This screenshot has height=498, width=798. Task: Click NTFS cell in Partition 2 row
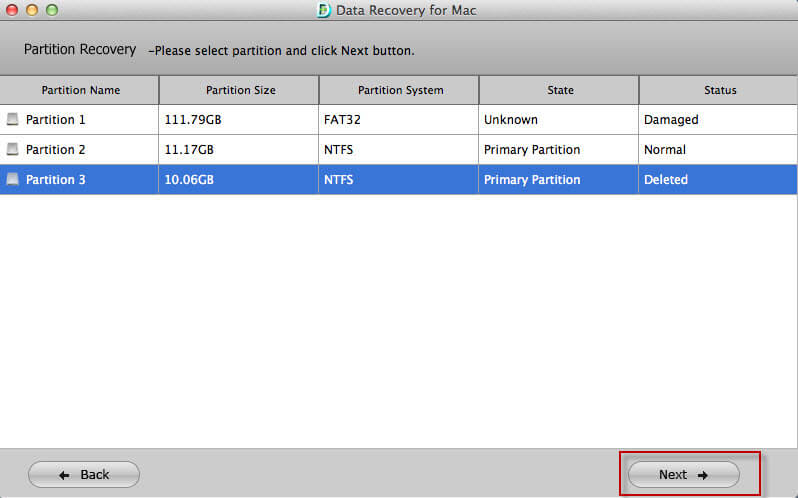[x=399, y=150]
